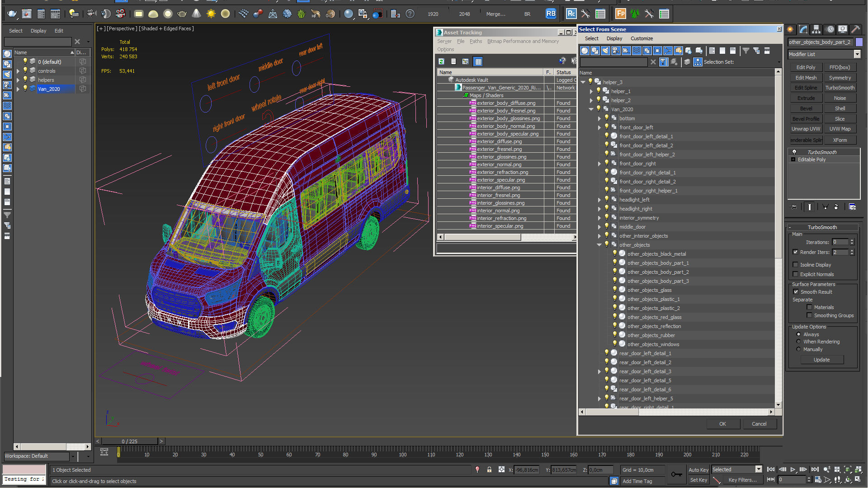Image resolution: width=868 pixels, height=488 pixels.
Task: Click the RB plugin icon
Action: [551, 14]
